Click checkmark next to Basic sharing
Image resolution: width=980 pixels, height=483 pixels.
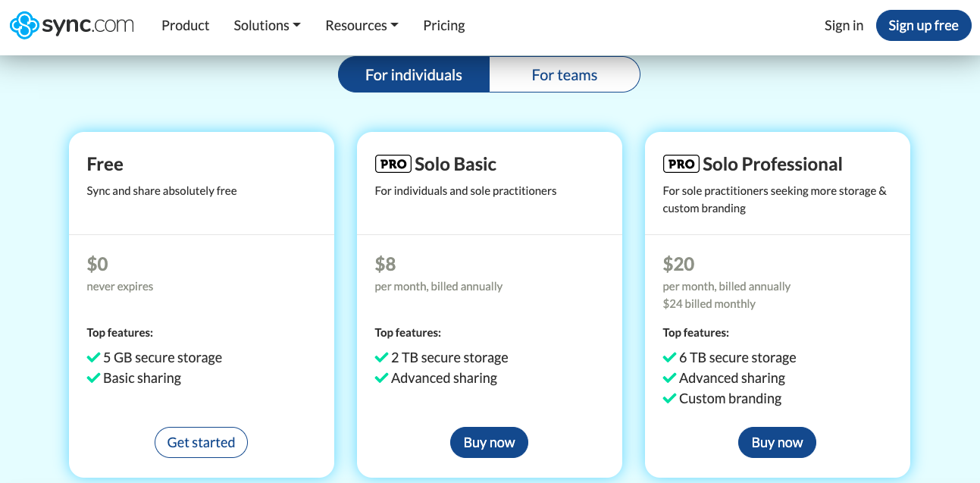click(93, 378)
